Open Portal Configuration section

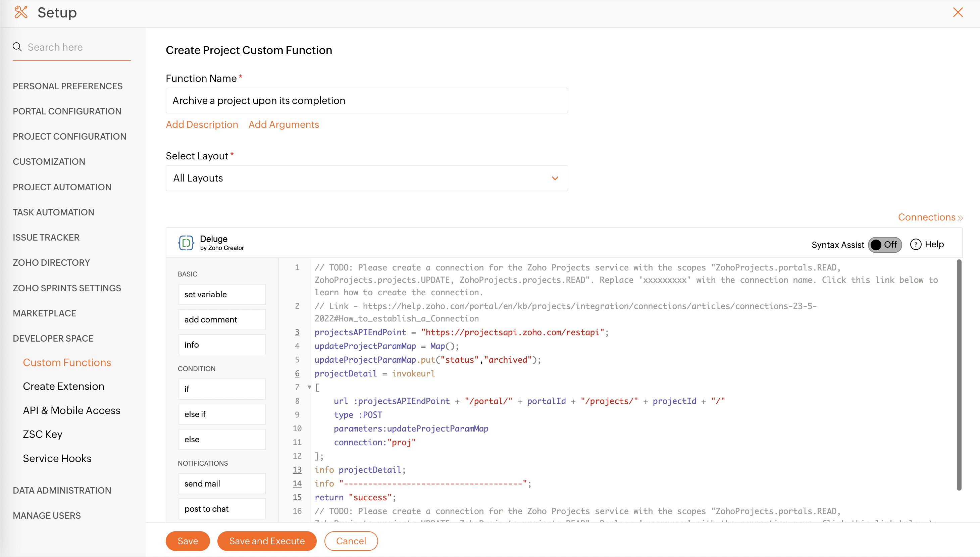(x=67, y=111)
